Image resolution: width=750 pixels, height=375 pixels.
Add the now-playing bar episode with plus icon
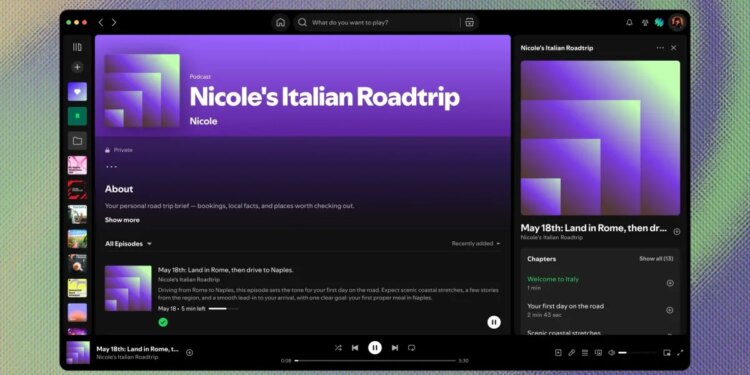click(x=189, y=353)
